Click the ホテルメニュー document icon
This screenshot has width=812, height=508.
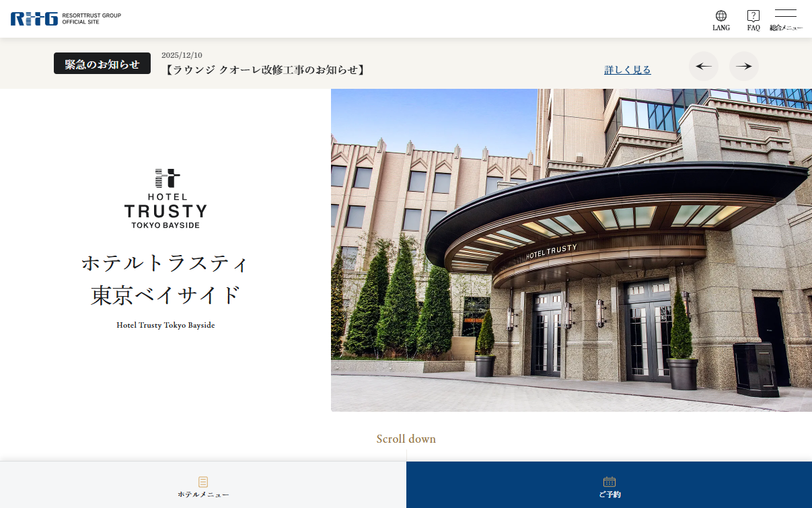click(x=203, y=480)
